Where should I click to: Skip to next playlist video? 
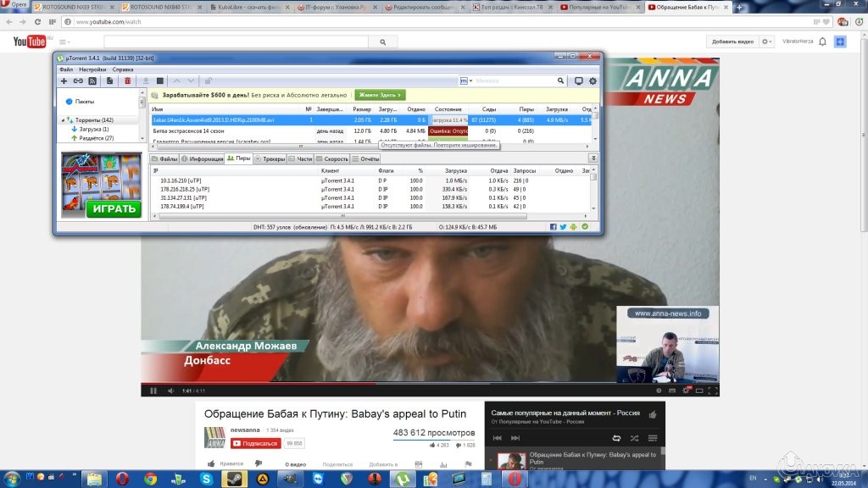[515, 438]
